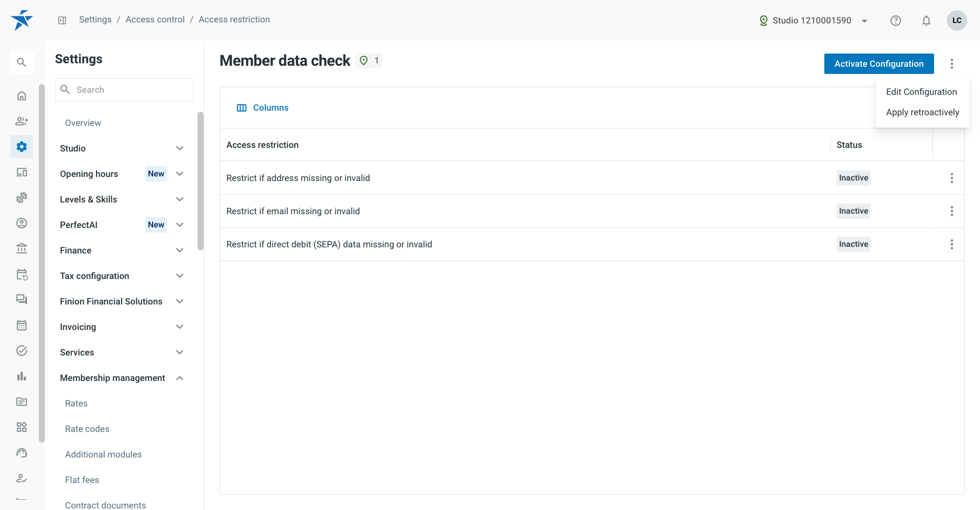Open the three-dot menu next to Activate Configuration
The height and width of the screenshot is (510, 980).
[x=952, y=64]
